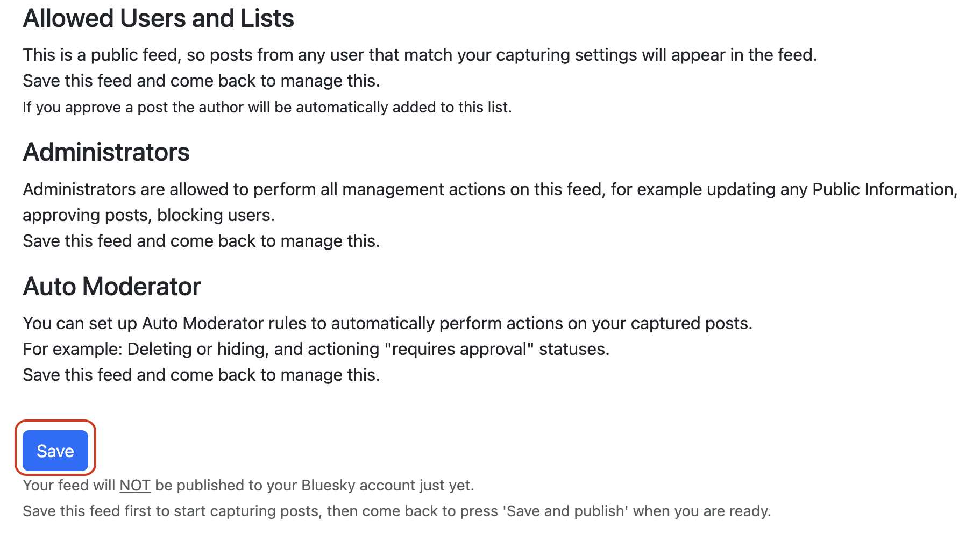The width and height of the screenshot is (980, 541).
Task: Click 'For example: Deleting or hiding' line
Action: (316, 349)
